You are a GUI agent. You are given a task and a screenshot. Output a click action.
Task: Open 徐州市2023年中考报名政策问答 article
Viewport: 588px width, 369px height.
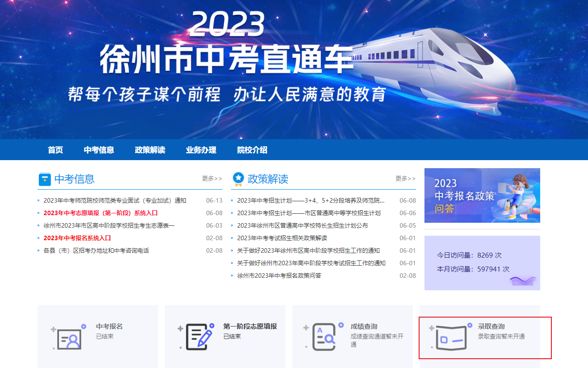click(279, 276)
